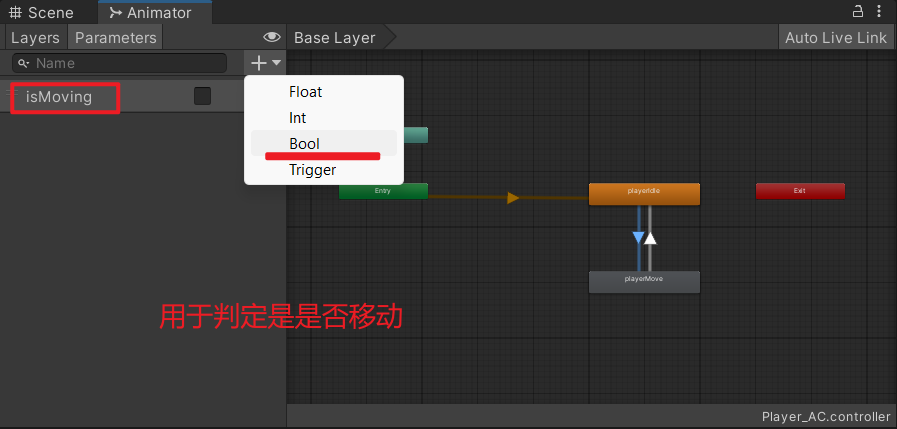
Task: Choose Trigger from the parameter type menu
Action: (312, 170)
